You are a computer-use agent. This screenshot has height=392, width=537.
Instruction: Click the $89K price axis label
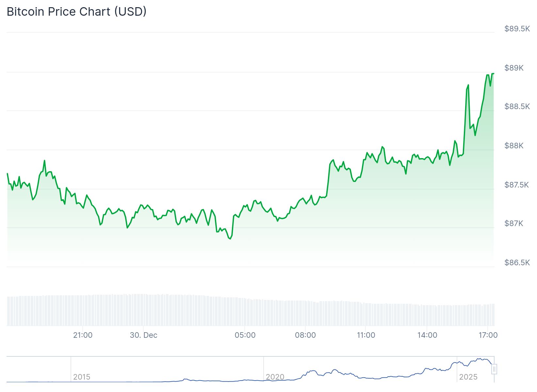(x=514, y=68)
